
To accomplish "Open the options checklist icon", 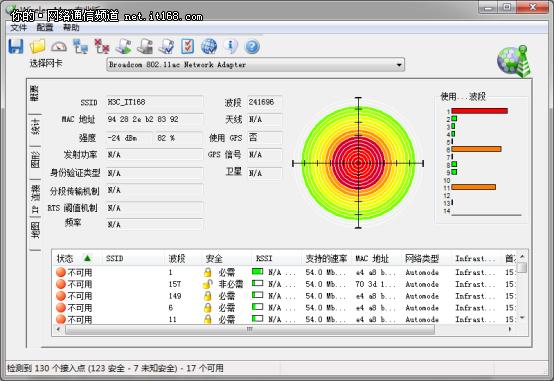I will pyautogui.click(x=188, y=46).
